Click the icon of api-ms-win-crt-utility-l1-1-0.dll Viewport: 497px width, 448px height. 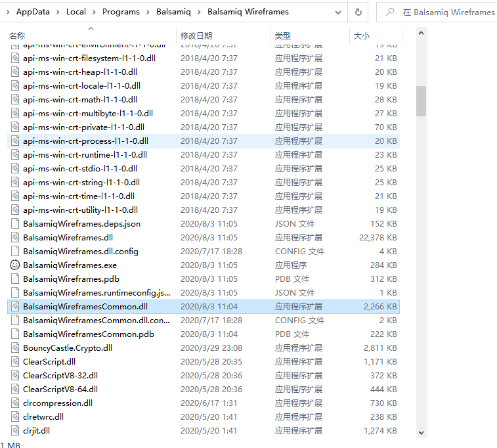[x=15, y=210]
